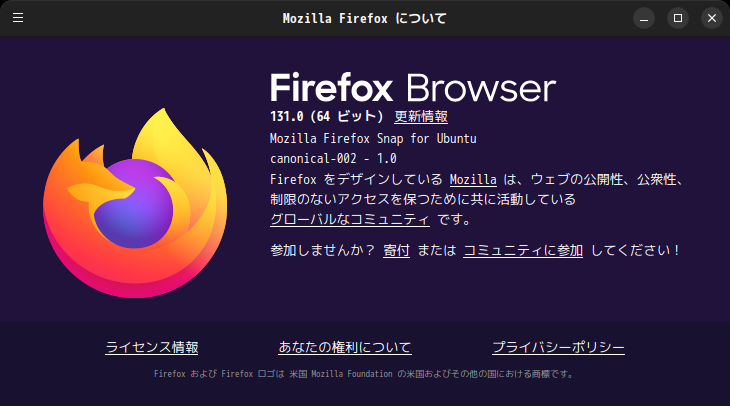The width and height of the screenshot is (730, 406).
Task: Click the trademark notice footer text
Action: tap(365, 374)
